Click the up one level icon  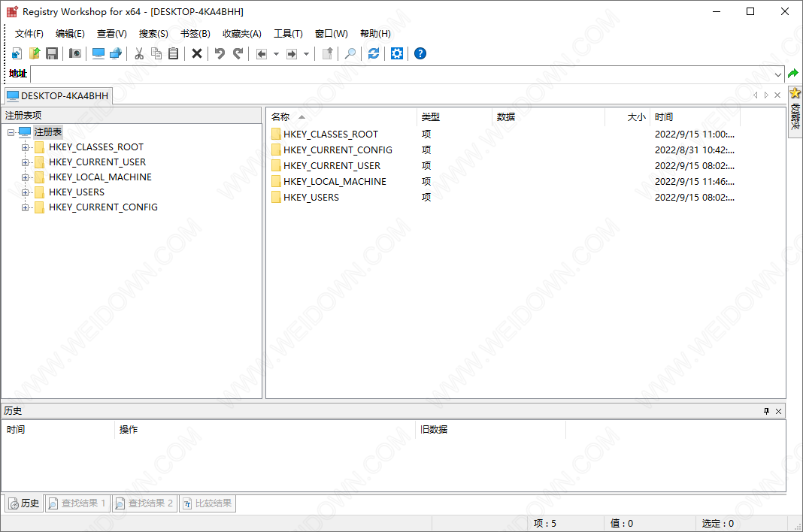327,53
